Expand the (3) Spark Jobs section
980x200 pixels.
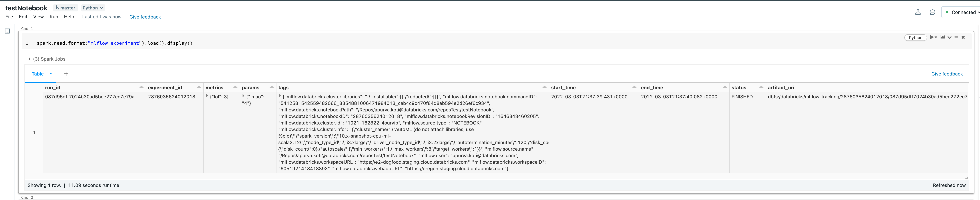[x=30, y=59]
